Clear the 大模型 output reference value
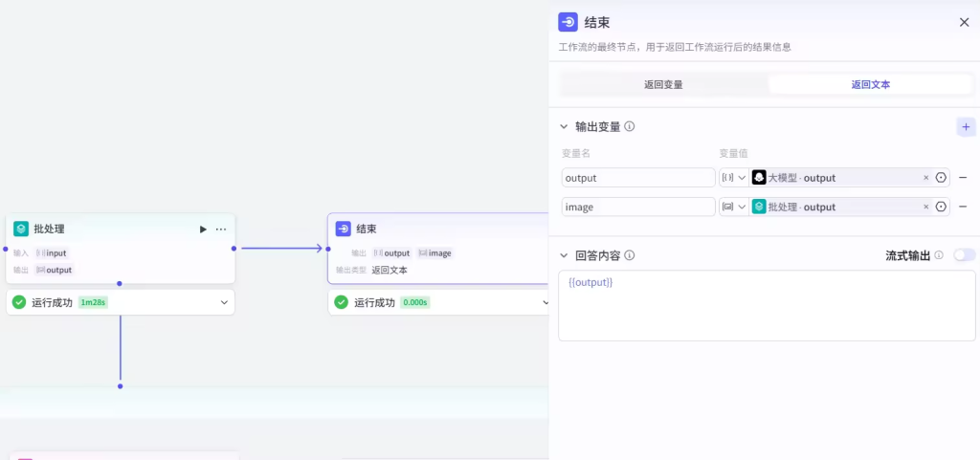The height and width of the screenshot is (460, 980). [x=925, y=178]
